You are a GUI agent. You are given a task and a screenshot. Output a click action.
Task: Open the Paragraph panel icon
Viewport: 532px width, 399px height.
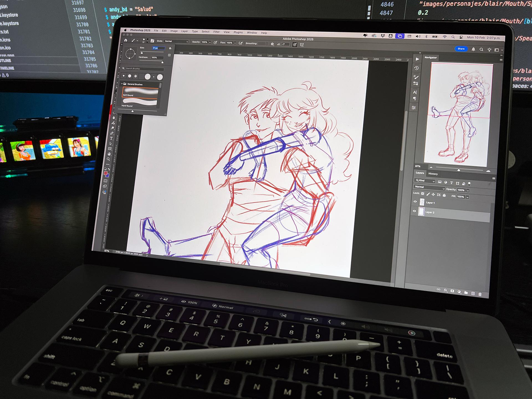415,99
